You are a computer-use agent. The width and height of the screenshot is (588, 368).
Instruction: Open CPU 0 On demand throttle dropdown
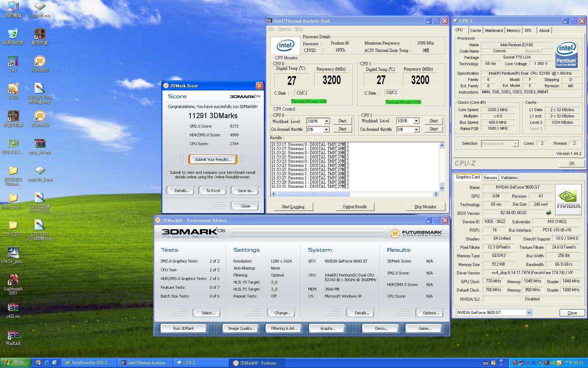pyautogui.click(x=327, y=130)
